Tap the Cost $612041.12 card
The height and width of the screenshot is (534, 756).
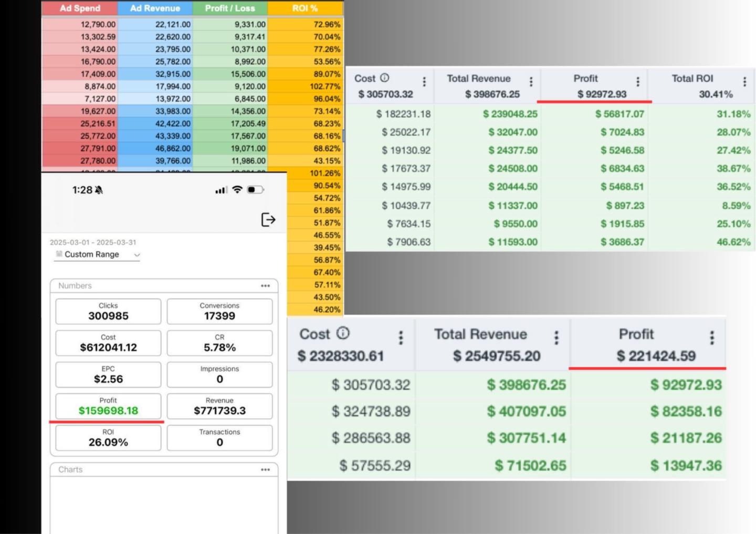pyautogui.click(x=108, y=343)
